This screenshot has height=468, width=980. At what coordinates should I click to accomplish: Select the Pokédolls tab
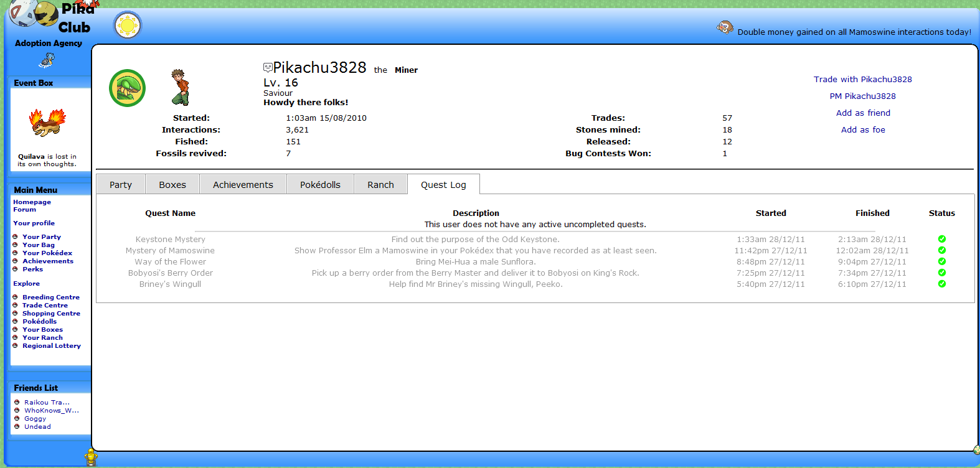320,185
